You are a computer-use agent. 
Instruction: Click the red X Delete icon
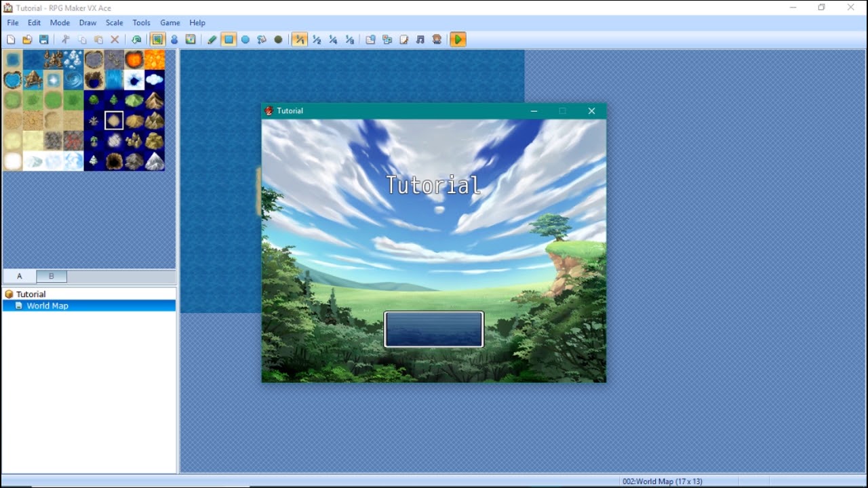tap(115, 40)
